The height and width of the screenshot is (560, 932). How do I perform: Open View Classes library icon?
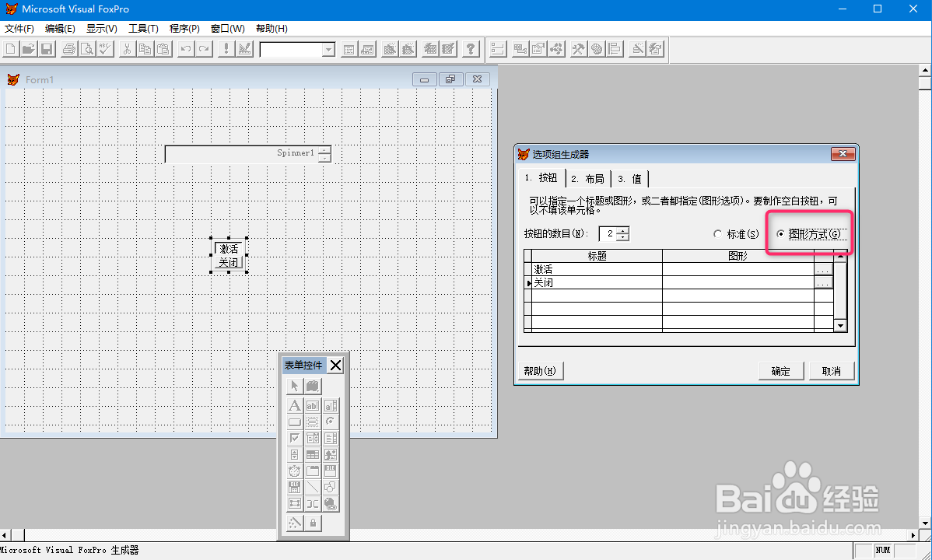(313, 386)
